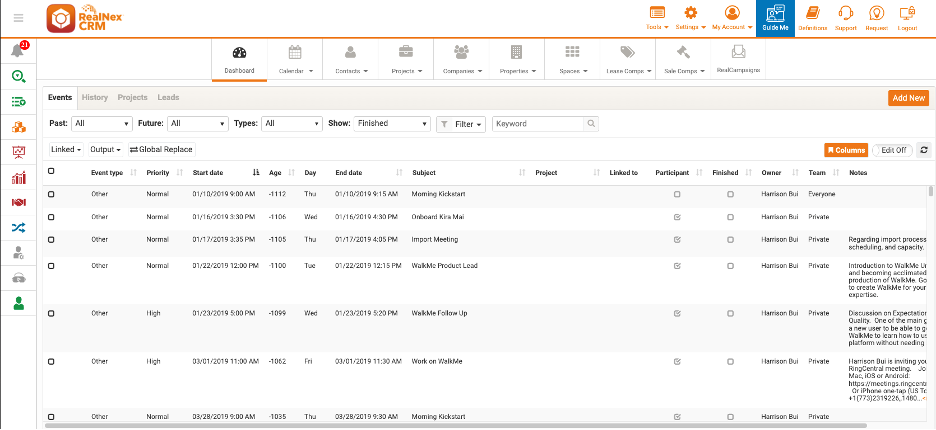Sort by Subject column header
Image resolution: width=936 pixels, height=430 pixels.
469,173
